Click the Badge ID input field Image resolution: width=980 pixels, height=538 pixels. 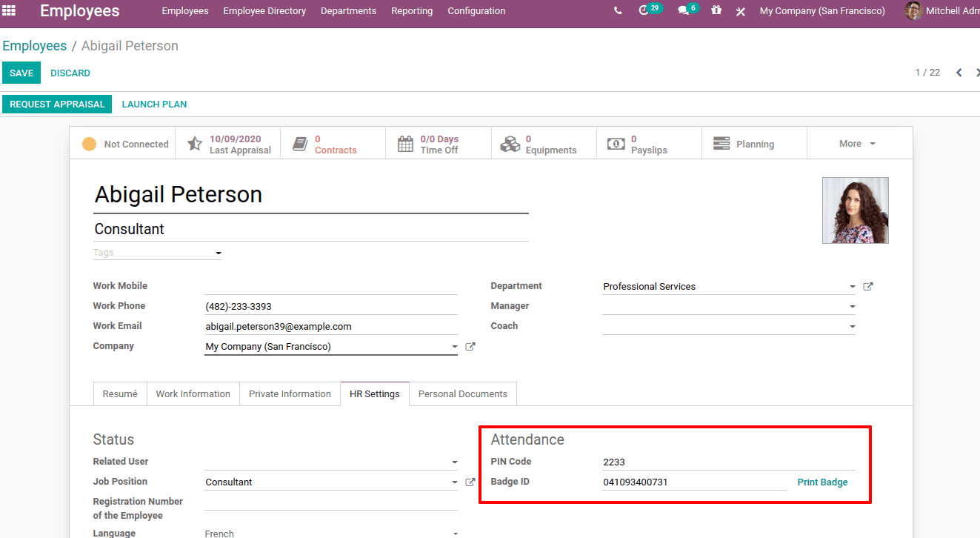tap(694, 482)
